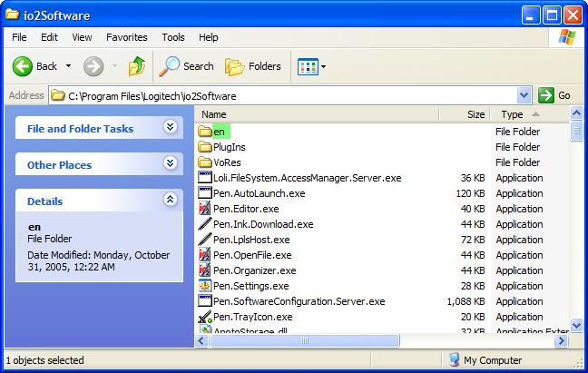588x373 pixels.
Task: Sort by the Type column header
Action: coord(530,114)
